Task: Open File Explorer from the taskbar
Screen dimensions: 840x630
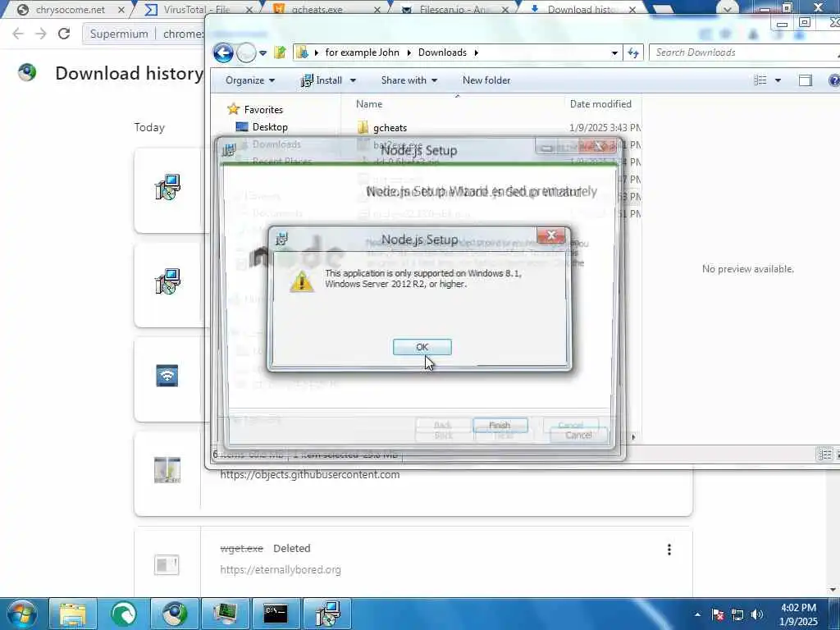Action: [x=73, y=614]
